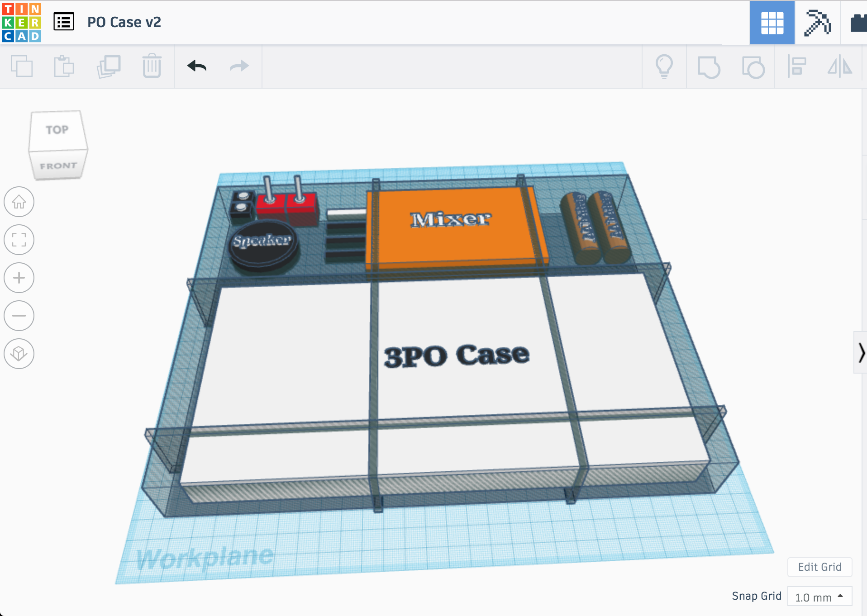Click the TOP face of view cube
The height and width of the screenshot is (616, 867).
tap(57, 130)
